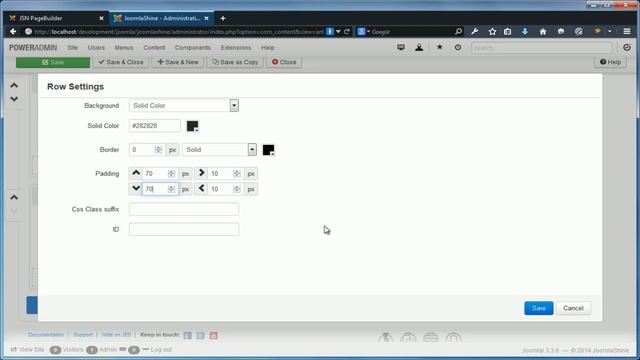
Task: Open the Content menu
Action: (x=154, y=48)
